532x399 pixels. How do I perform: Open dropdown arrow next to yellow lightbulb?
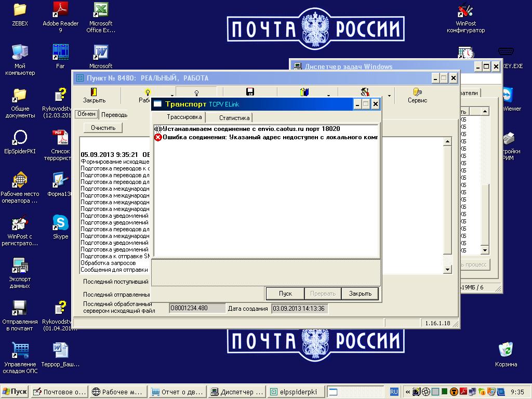point(172,96)
